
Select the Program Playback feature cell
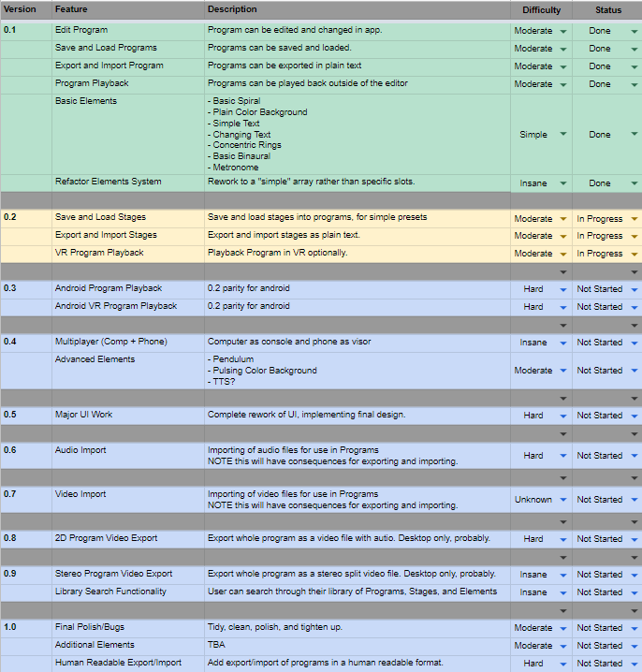[128, 84]
